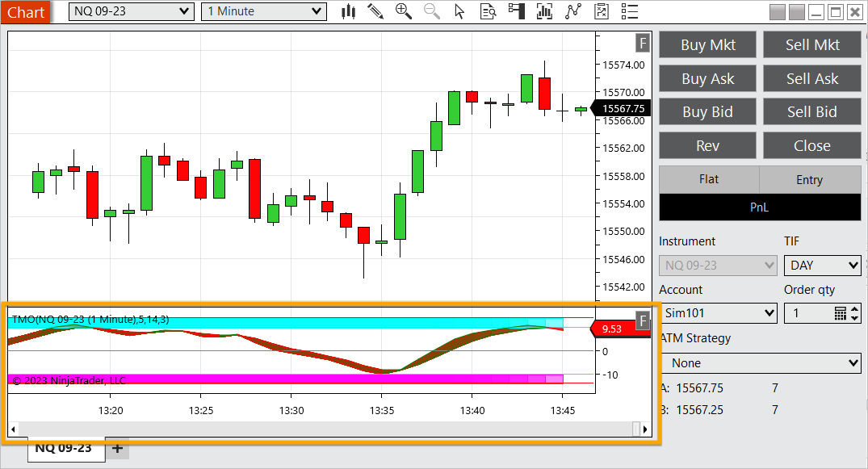Click the 13:35 time axis label
The image size is (868, 469).
coord(382,410)
